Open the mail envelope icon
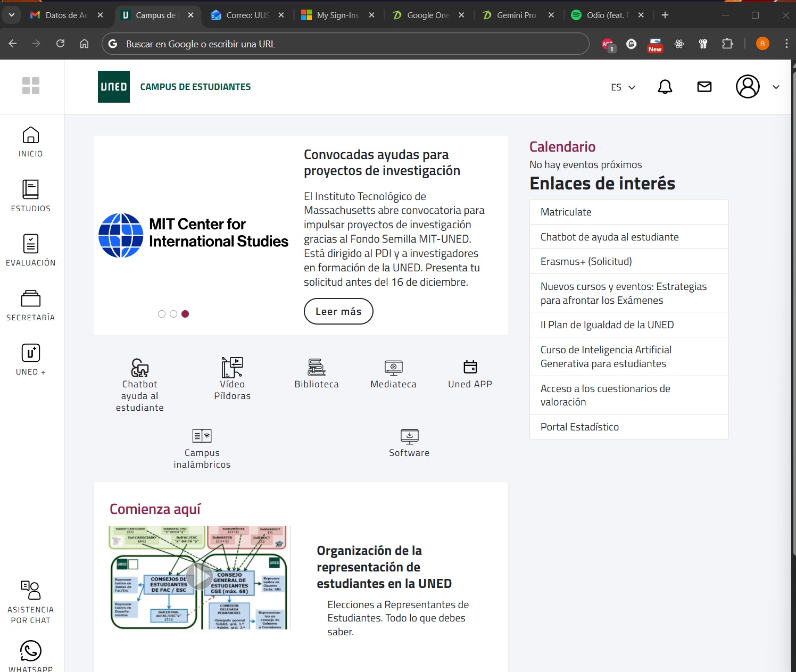Viewport: 796px width, 672px height. (704, 87)
